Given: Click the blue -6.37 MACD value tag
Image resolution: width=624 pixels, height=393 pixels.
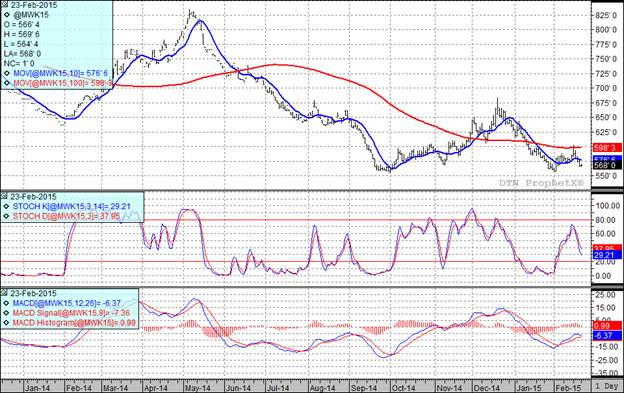Looking at the screenshot, I should tap(607, 335).
